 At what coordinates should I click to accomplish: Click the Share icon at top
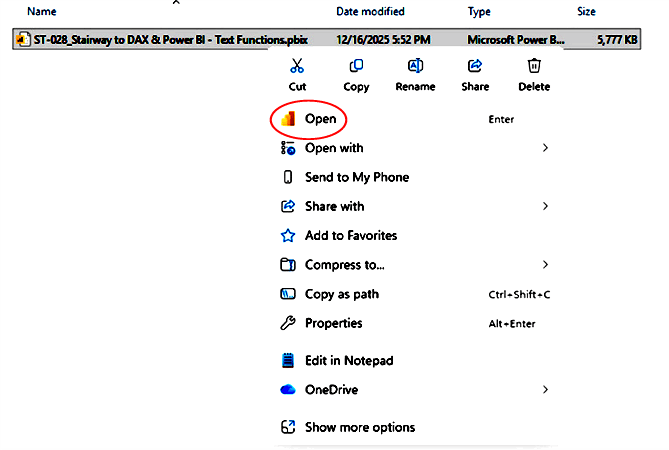(x=475, y=67)
